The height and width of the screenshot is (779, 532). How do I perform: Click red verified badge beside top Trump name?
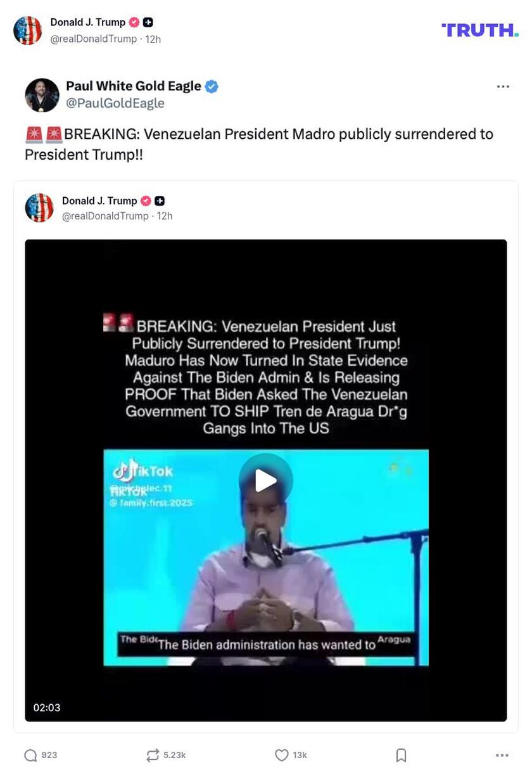(x=134, y=22)
